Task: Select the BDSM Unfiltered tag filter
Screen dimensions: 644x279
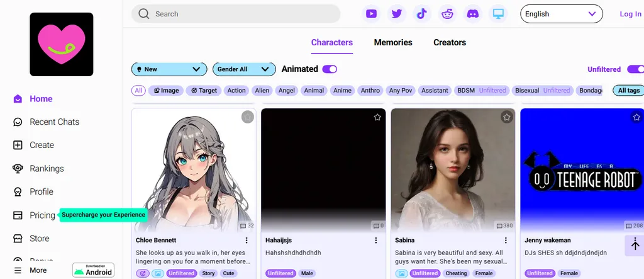Action: (x=482, y=91)
